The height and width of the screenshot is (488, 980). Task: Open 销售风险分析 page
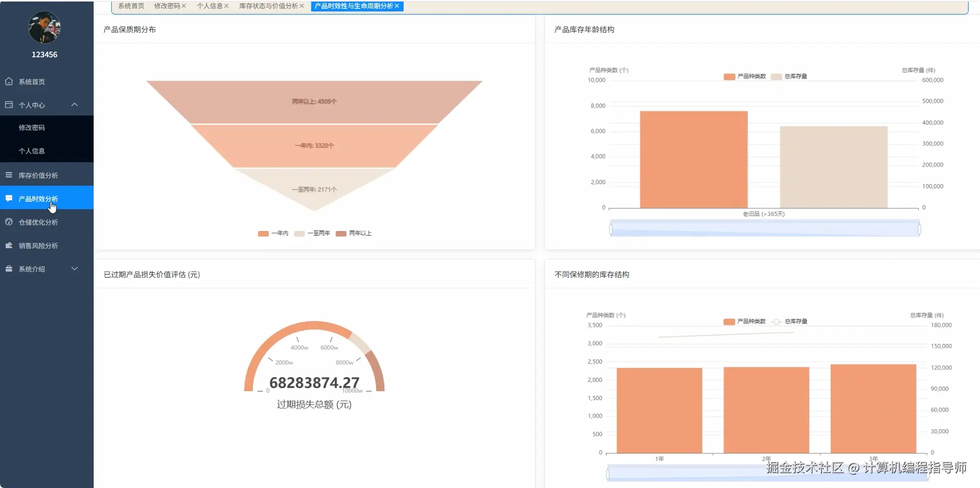47,246
